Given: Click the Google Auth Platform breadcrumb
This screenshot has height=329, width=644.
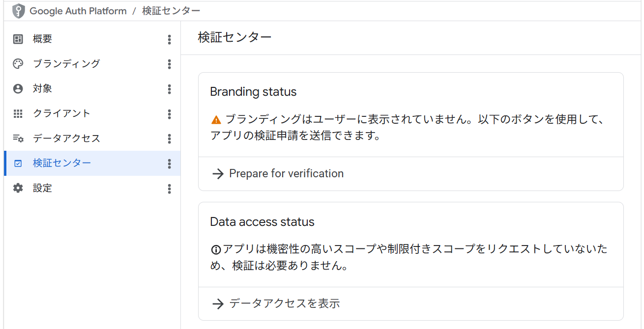Looking at the screenshot, I should (78, 11).
